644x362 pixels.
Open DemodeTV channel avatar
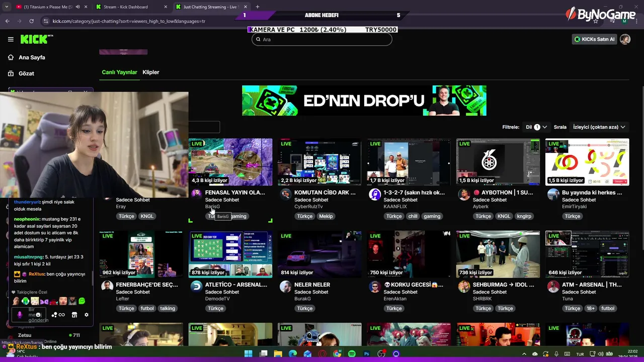point(196,287)
